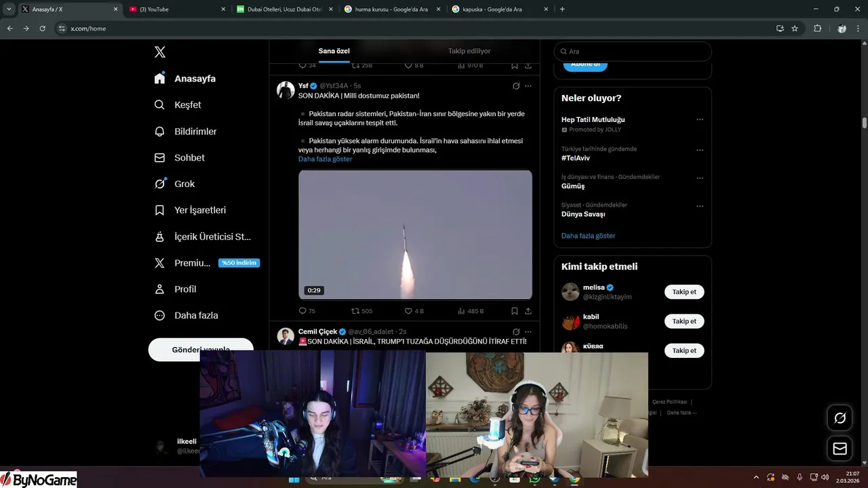Open Cemil Çiçek profile name
Image resolution: width=868 pixels, height=488 pixels.
tap(317, 331)
